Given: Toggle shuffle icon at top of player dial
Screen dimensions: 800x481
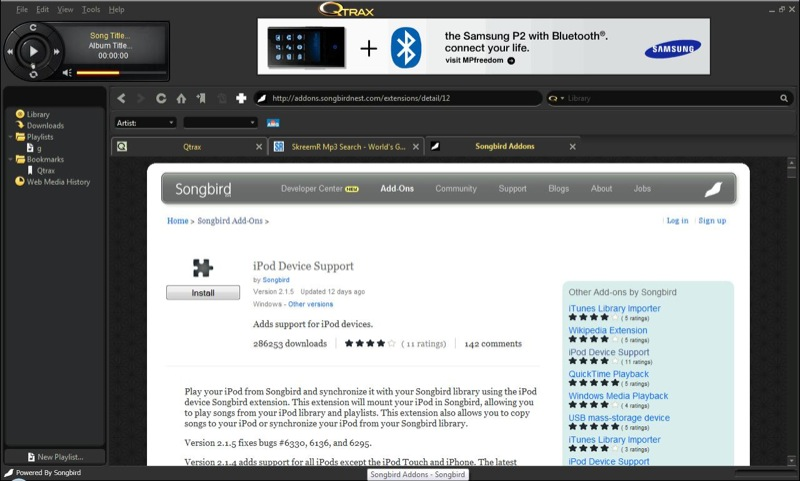Looking at the screenshot, I should (33, 28).
